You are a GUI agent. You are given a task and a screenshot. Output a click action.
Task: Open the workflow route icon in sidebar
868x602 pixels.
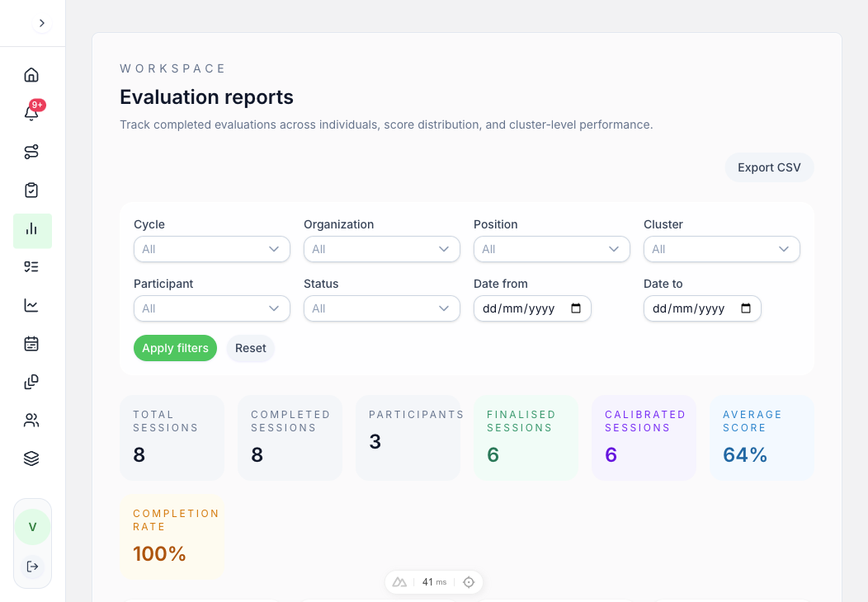tap(31, 152)
